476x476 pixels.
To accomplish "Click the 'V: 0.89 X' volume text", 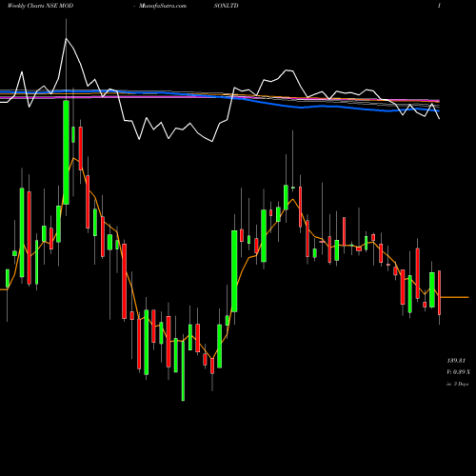I will (459, 372).
